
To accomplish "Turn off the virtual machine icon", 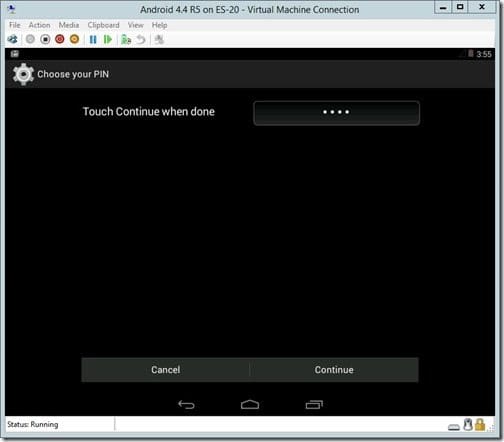I will click(45, 39).
